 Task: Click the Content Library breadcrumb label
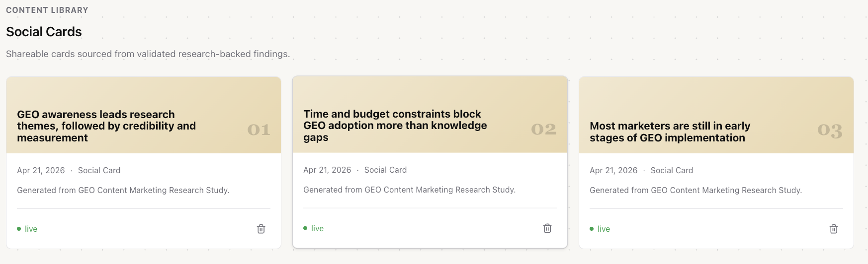(47, 10)
